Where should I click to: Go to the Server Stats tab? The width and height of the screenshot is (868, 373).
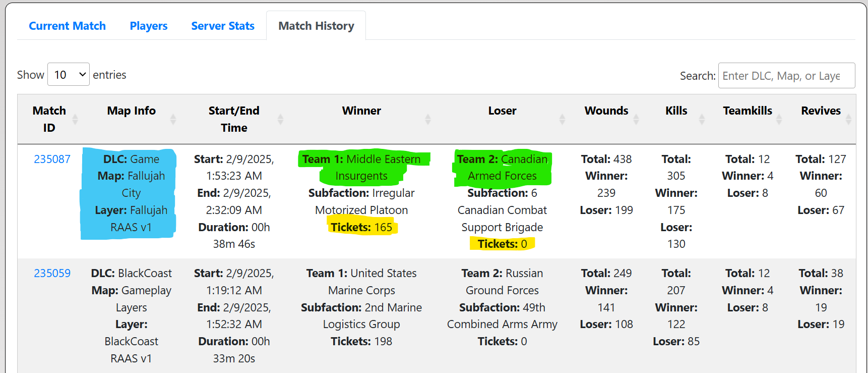tap(223, 26)
